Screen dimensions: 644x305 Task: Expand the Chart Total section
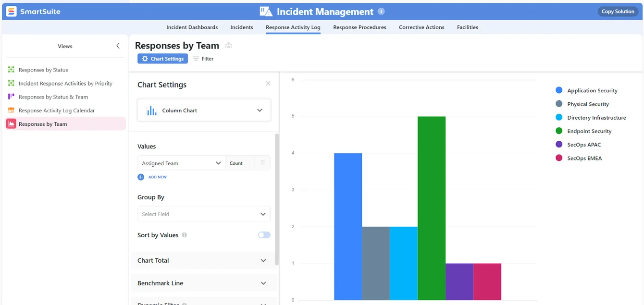point(204,260)
